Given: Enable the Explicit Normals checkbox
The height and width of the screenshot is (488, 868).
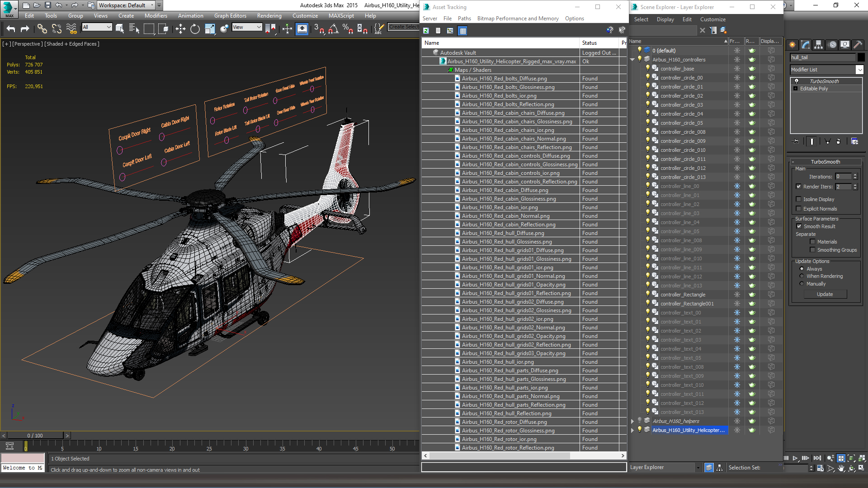Looking at the screenshot, I should pyautogui.click(x=798, y=209).
